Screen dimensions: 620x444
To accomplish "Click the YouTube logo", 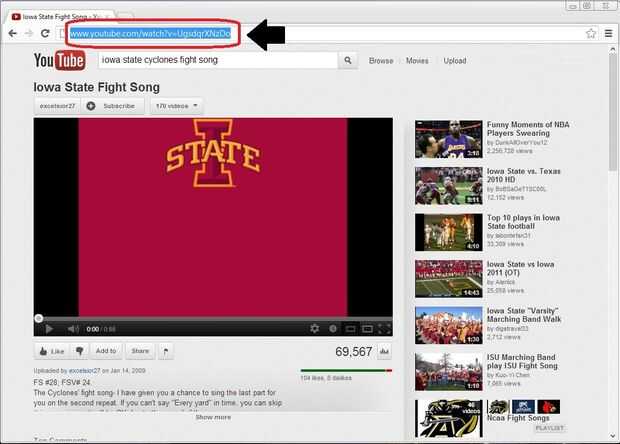I will coord(59,60).
